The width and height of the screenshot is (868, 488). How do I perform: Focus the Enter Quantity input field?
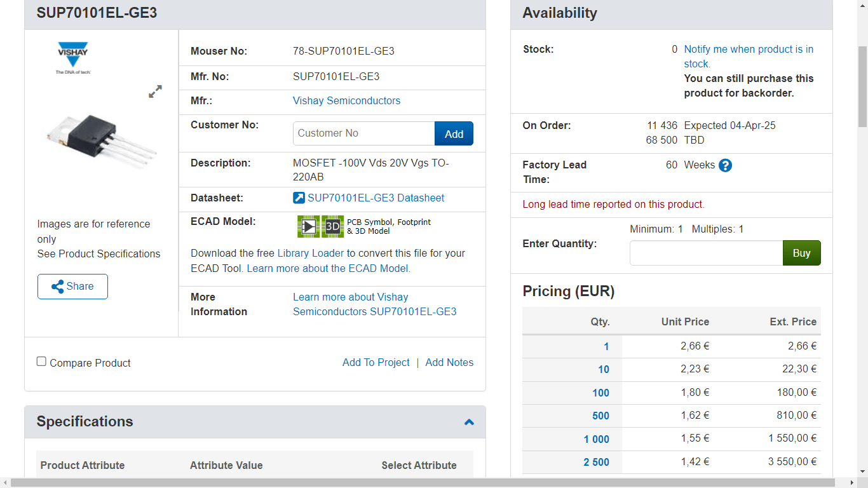click(x=706, y=253)
